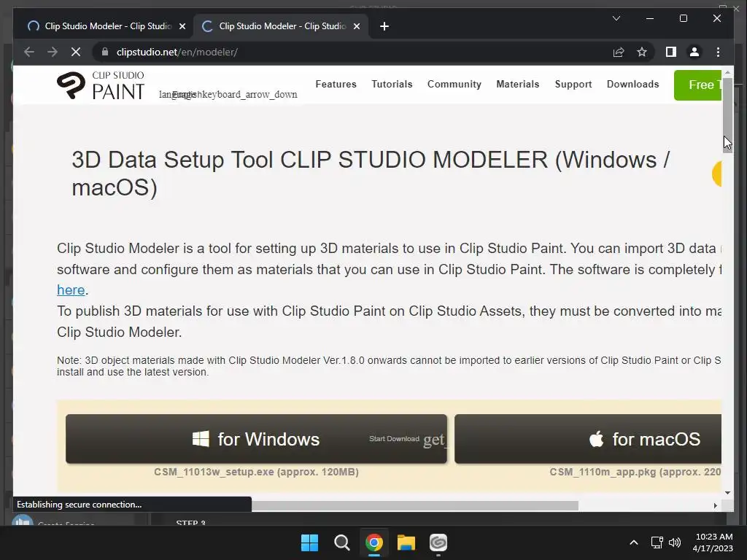Open the language dropdown selector
This screenshot has width=747, height=560.
(228, 94)
